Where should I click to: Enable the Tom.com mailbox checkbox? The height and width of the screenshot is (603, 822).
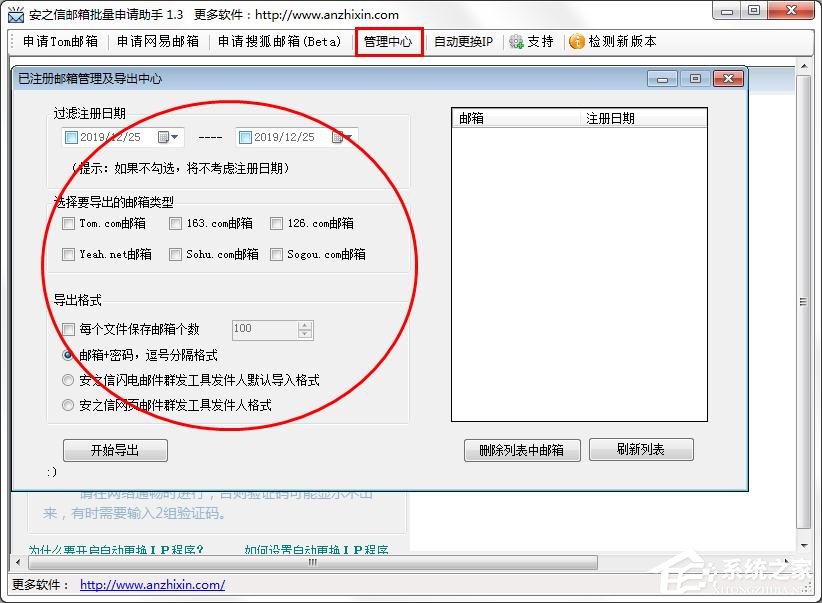pyautogui.click(x=68, y=224)
